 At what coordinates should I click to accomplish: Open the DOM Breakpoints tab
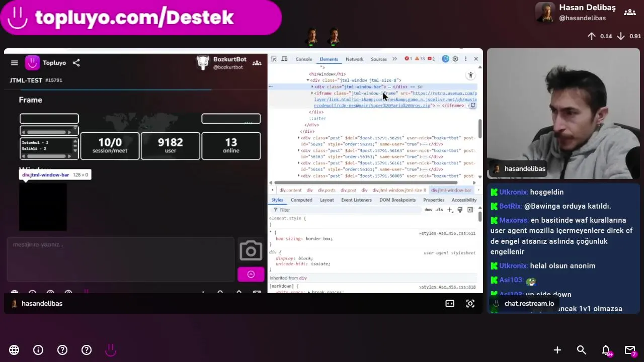coord(397,200)
